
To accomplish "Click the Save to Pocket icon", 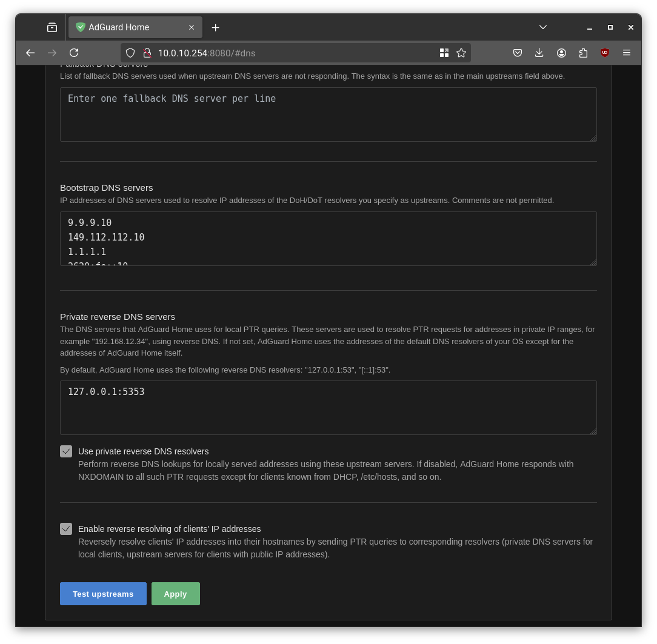I will click(x=518, y=53).
